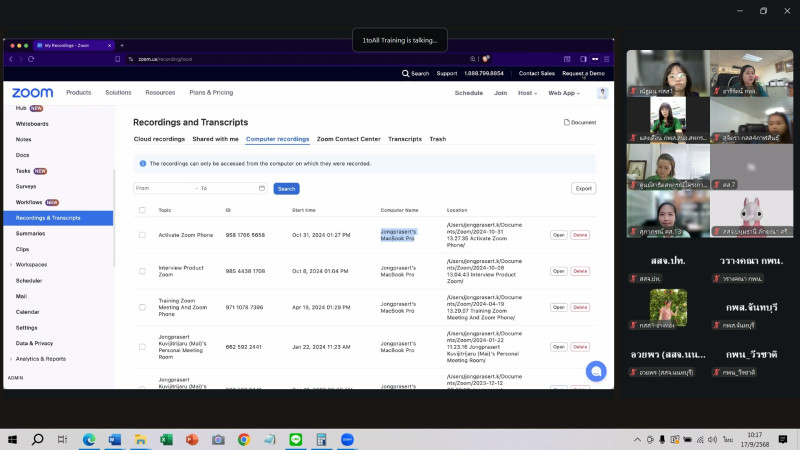The height and width of the screenshot is (450, 800).
Task: Check the Activate Zoom Phone recording row
Action: pos(142,235)
